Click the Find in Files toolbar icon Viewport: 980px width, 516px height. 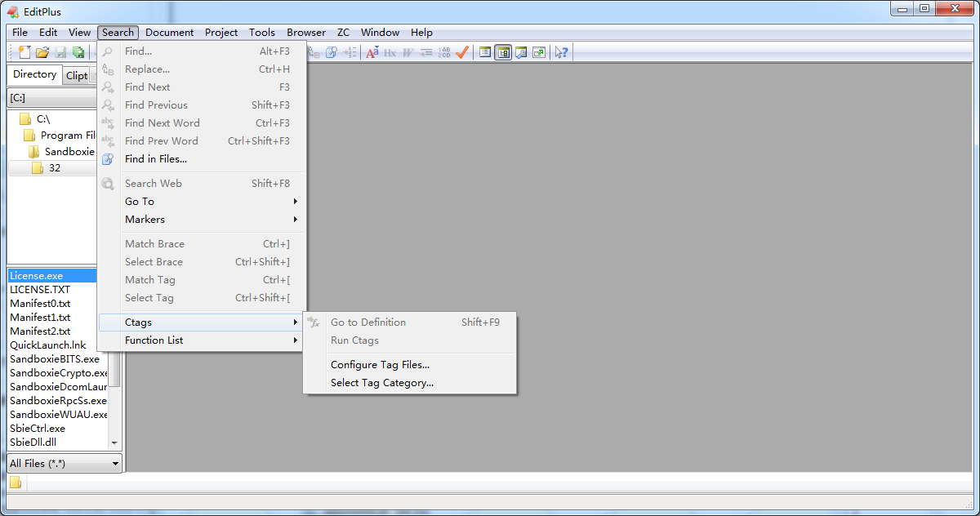click(332, 52)
